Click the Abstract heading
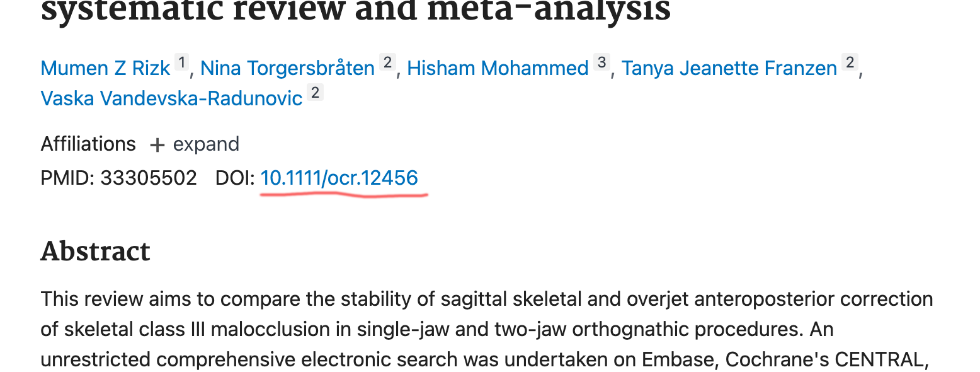The image size is (980, 372). click(x=96, y=252)
